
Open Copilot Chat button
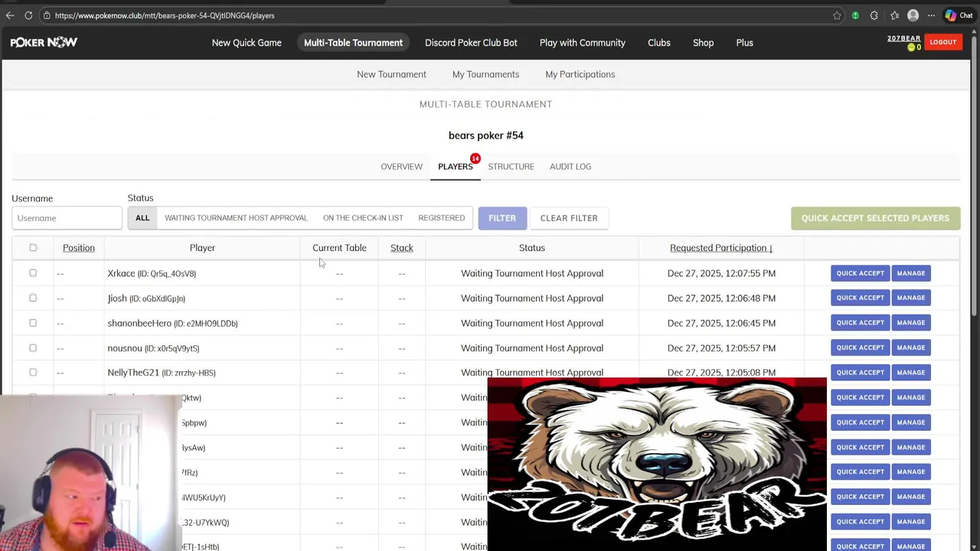[959, 15]
